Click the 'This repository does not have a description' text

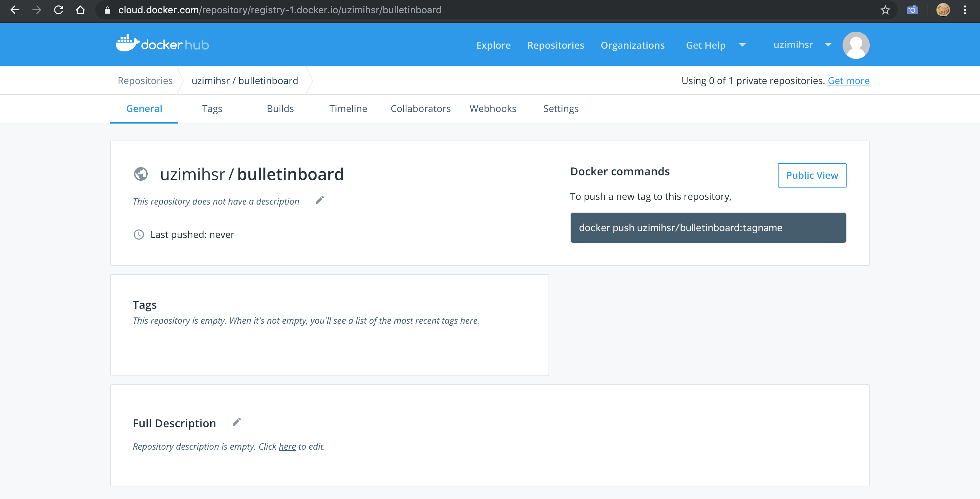(216, 202)
